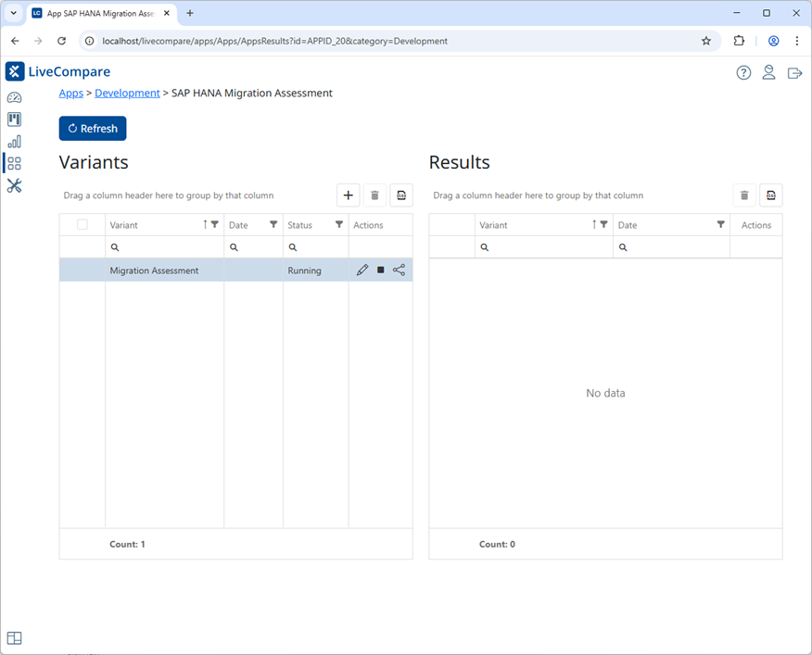This screenshot has width=812, height=655.
Task: Sort by Variant header in Results grid
Action: click(493, 225)
